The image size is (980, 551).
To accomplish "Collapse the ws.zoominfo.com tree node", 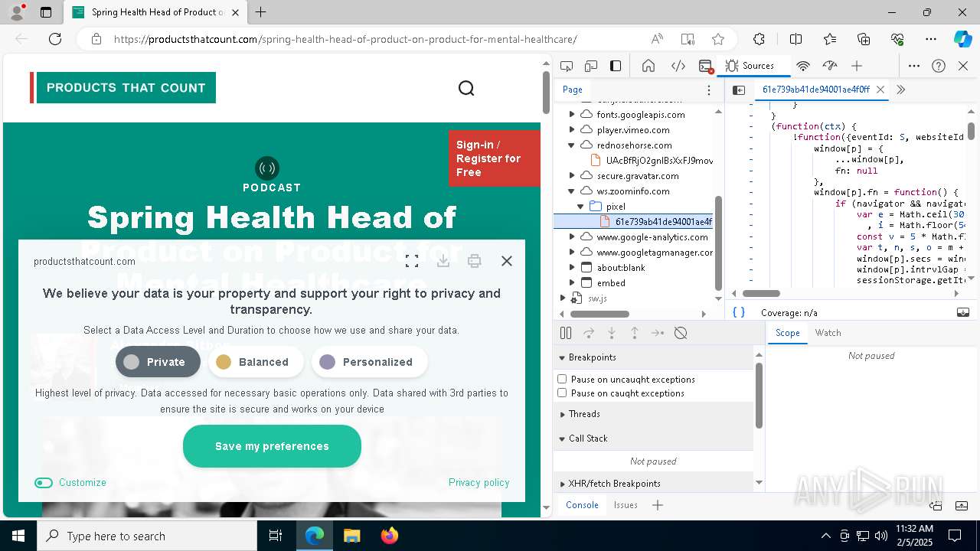I will (572, 191).
